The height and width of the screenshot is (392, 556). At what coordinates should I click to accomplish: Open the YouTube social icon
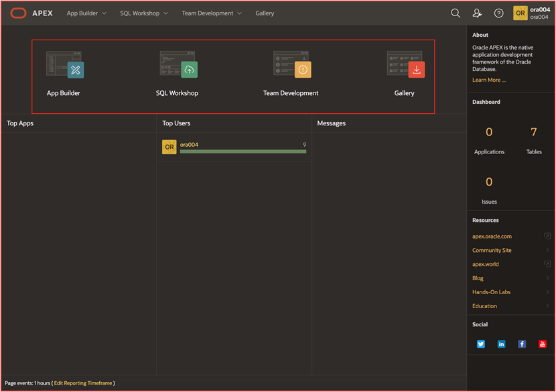click(543, 344)
